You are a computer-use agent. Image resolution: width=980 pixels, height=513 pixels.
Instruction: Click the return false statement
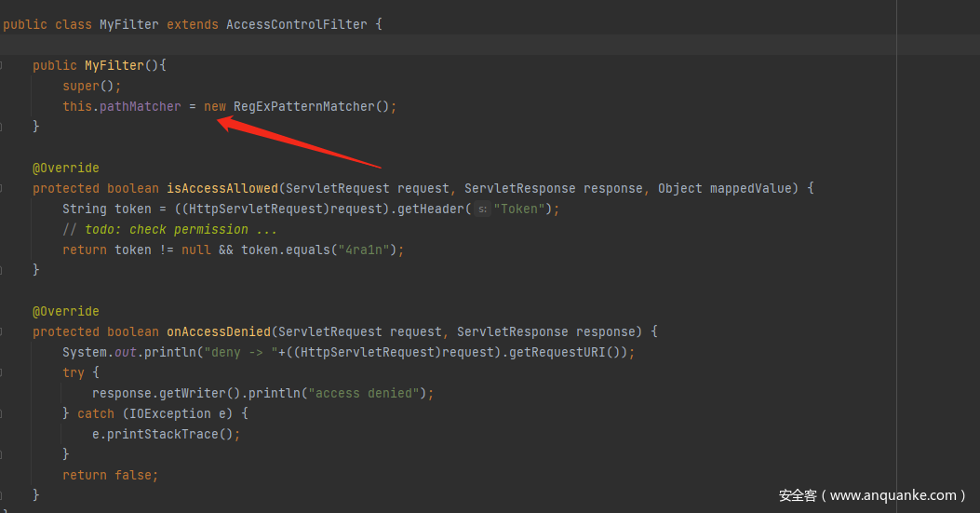coord(110,475)
